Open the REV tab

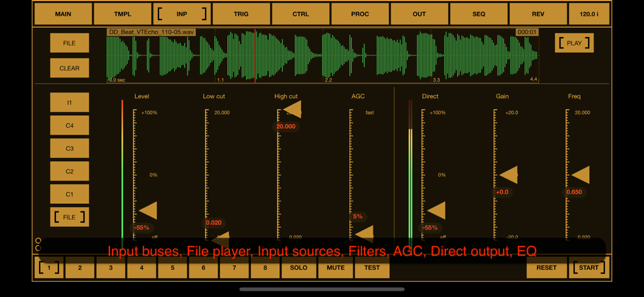[538, 14]
